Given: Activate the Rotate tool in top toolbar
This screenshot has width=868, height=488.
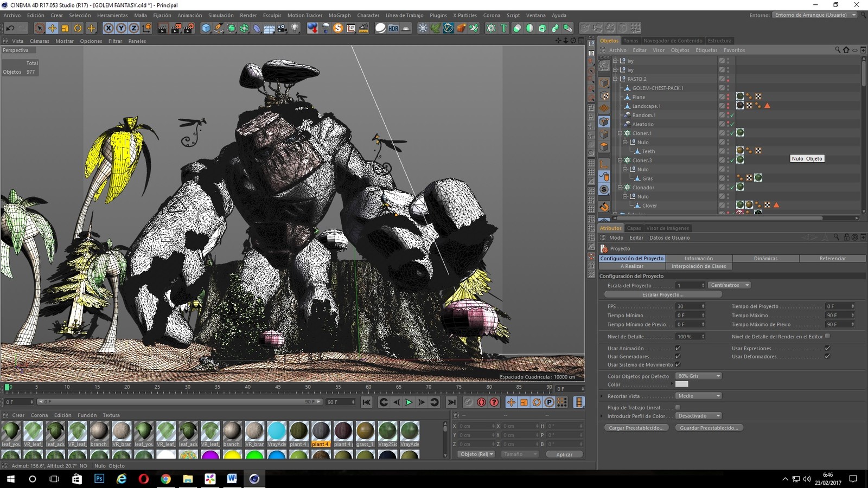Looking at the screenshot, I should tap(78, 28).
